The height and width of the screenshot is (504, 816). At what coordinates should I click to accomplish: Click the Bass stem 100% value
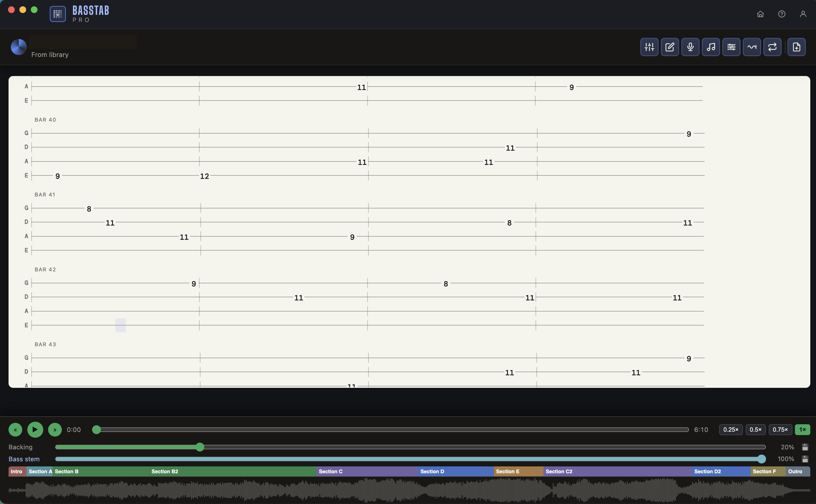[786, 459]
